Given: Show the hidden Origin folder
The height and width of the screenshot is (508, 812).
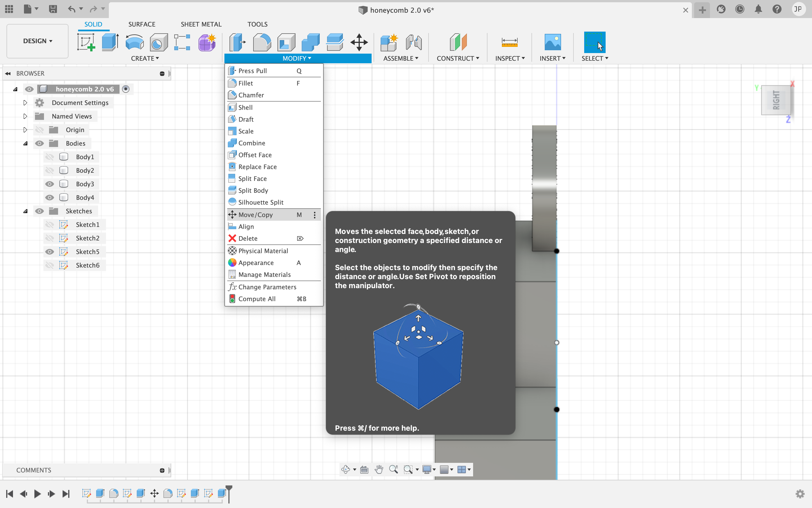Looking at the screenshot, I should click(x=39, y=130).
